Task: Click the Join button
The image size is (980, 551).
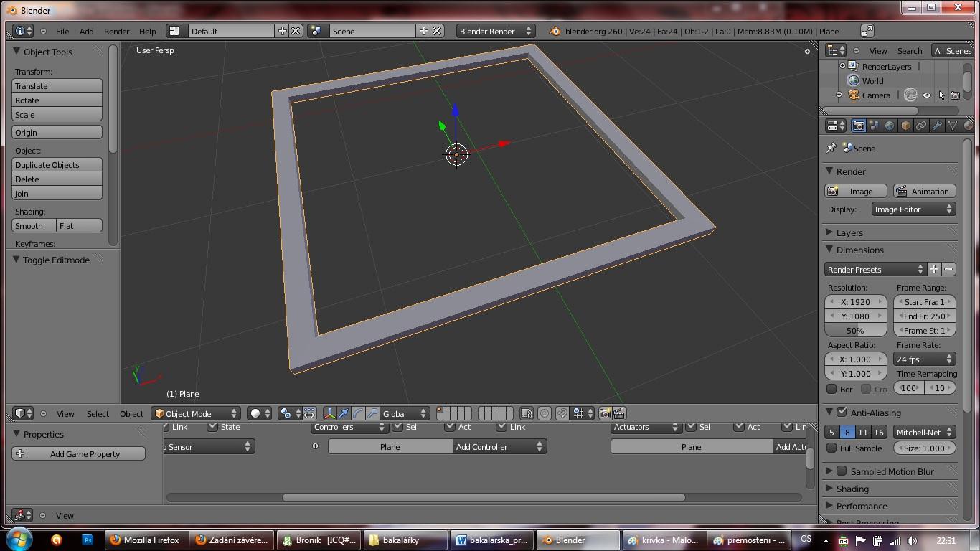Action: point(57,193)
